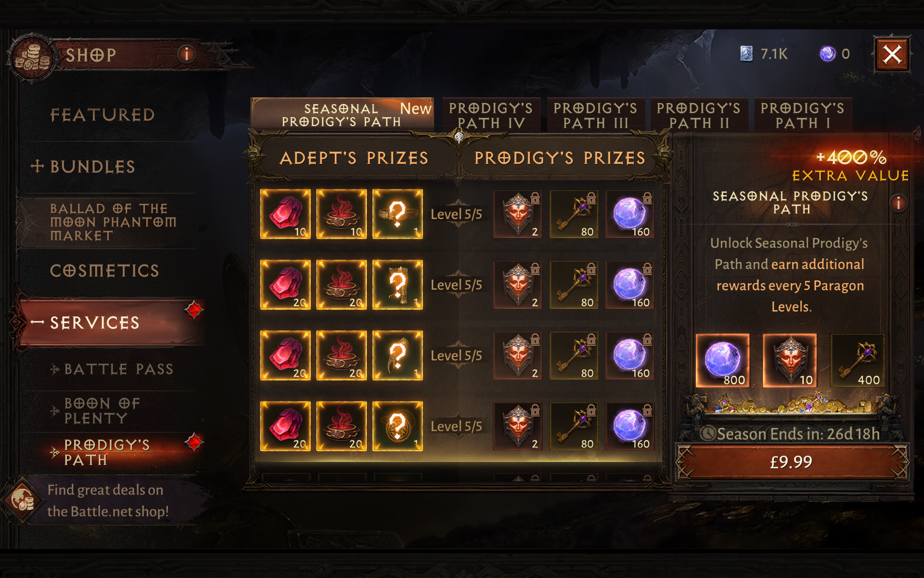Image resolution: width=924 pixels, height=578 pixels.
Task: Click the first row locked 160 orbs prize
Action: tap(629, 214)
